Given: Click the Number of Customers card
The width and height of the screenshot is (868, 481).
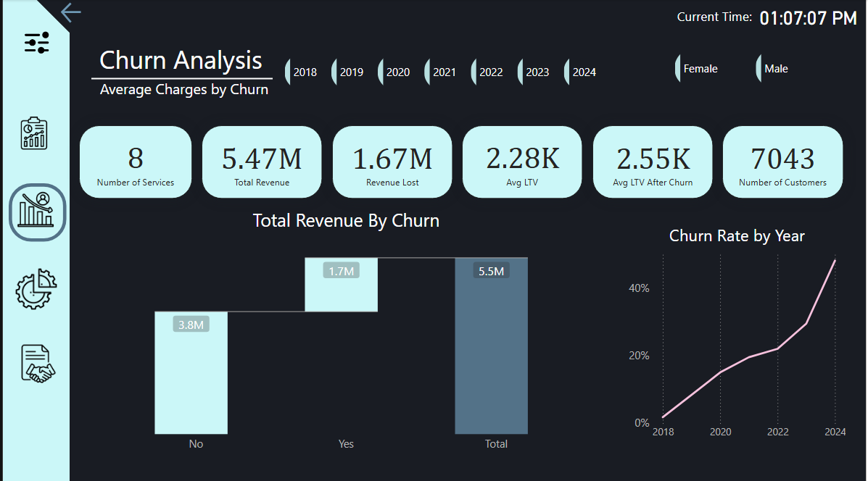Looking at the screenshot, I should tap(782, 162).
